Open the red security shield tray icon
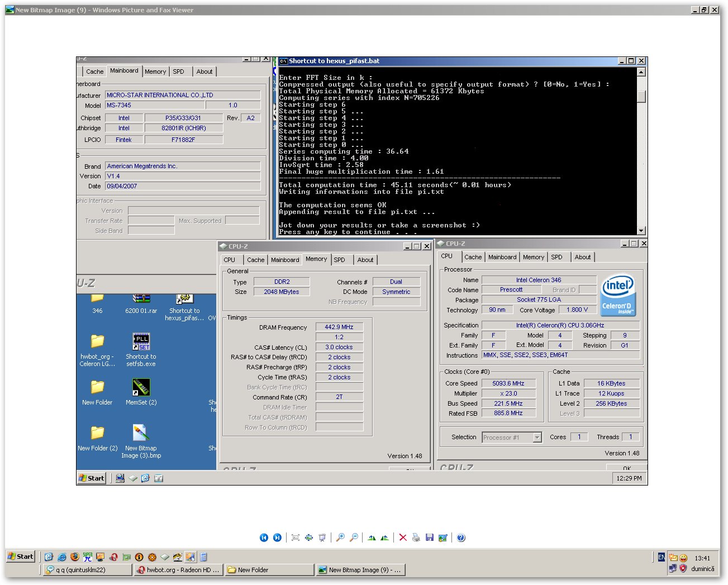The height and width of the screenshot is (585, 728). coord(683,568)
